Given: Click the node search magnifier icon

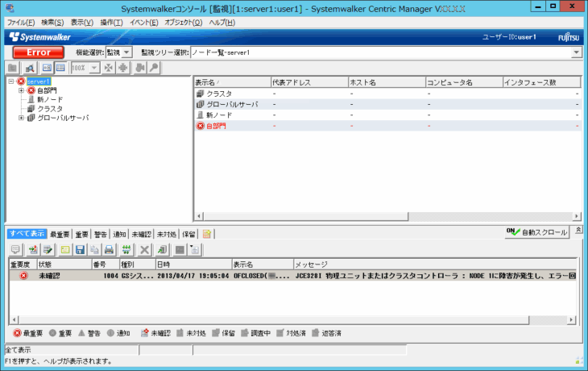Looking at the screenshot, I should [x=29, y=68].
